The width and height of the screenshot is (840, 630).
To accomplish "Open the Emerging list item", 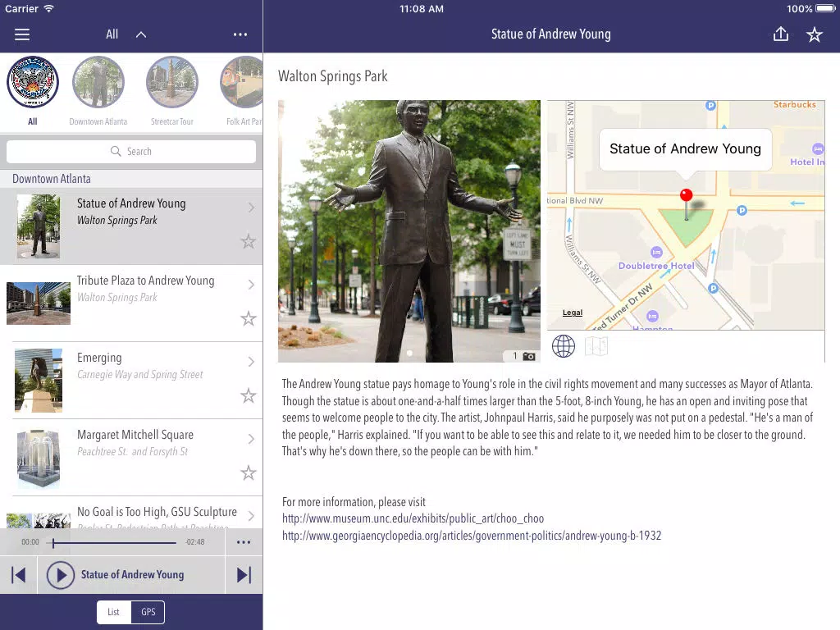I will tap(131, 381).
